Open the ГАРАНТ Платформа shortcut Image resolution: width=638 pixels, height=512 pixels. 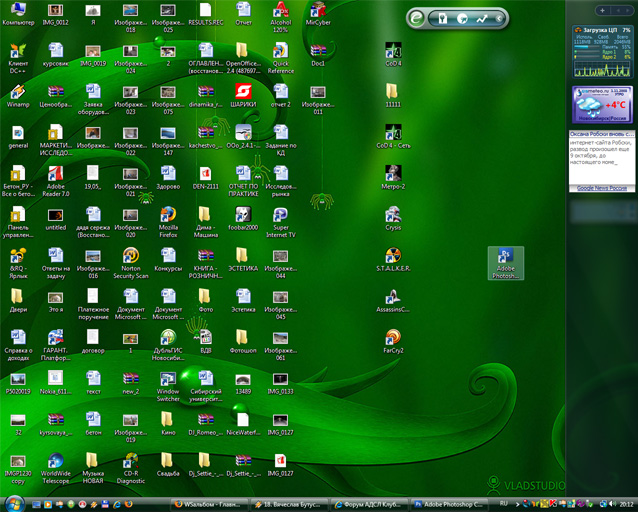tap(56, 346)
